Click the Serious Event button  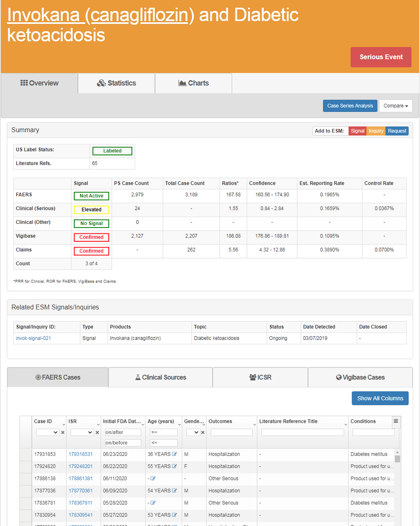[381, 57]
